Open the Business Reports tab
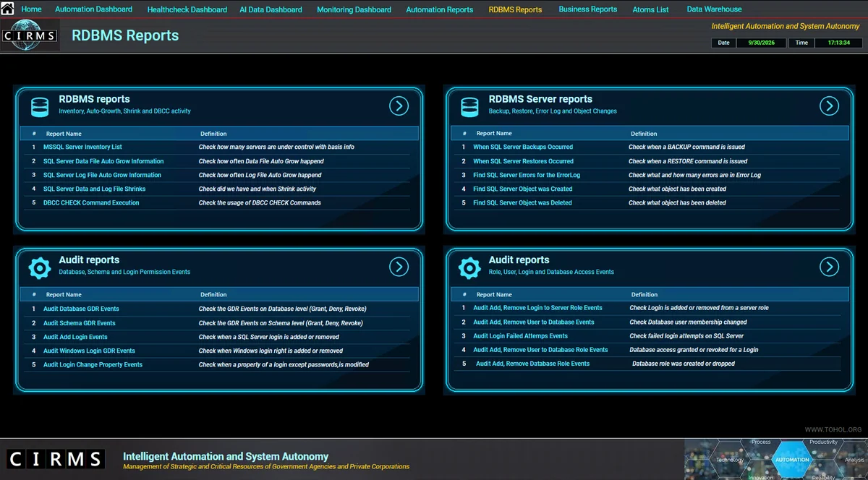868x480 pixels. tap(588, 9)
